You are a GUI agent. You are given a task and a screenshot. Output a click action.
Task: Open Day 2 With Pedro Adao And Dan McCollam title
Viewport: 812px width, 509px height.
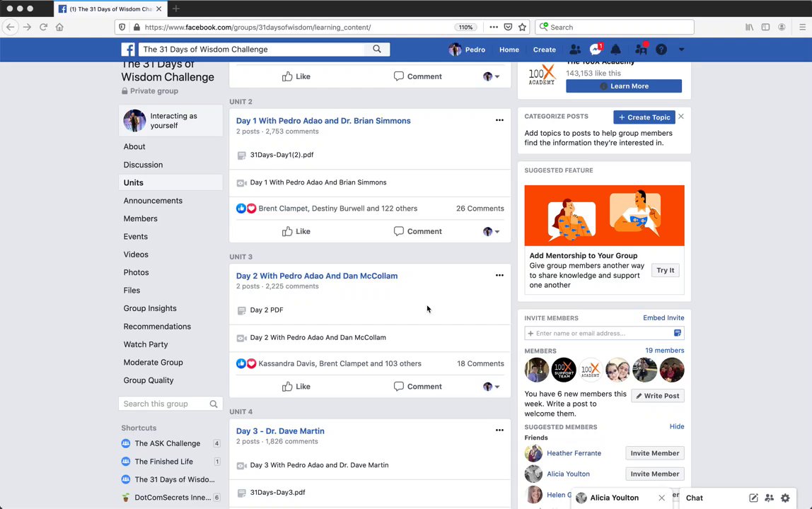(317, 276)
